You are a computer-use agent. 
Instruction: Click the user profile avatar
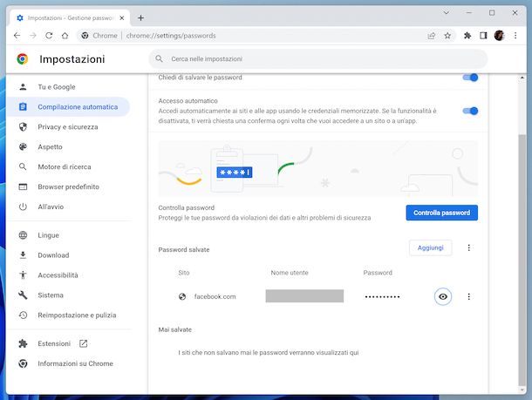pyautogui.click(x=499, y=36)
